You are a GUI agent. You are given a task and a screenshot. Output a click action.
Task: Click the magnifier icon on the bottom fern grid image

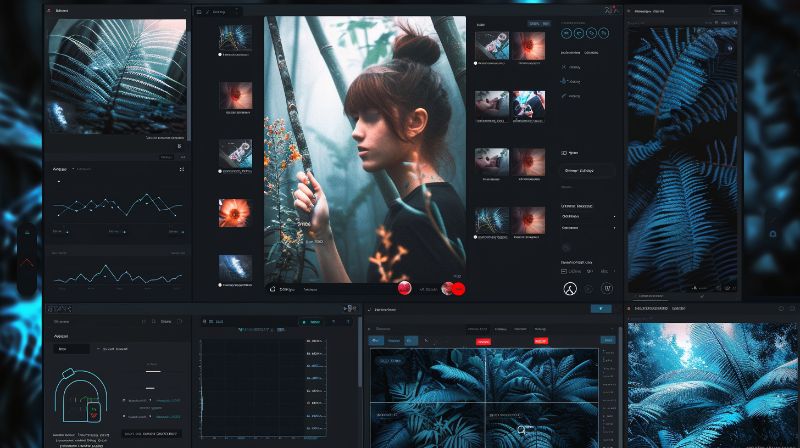[521, 430]
